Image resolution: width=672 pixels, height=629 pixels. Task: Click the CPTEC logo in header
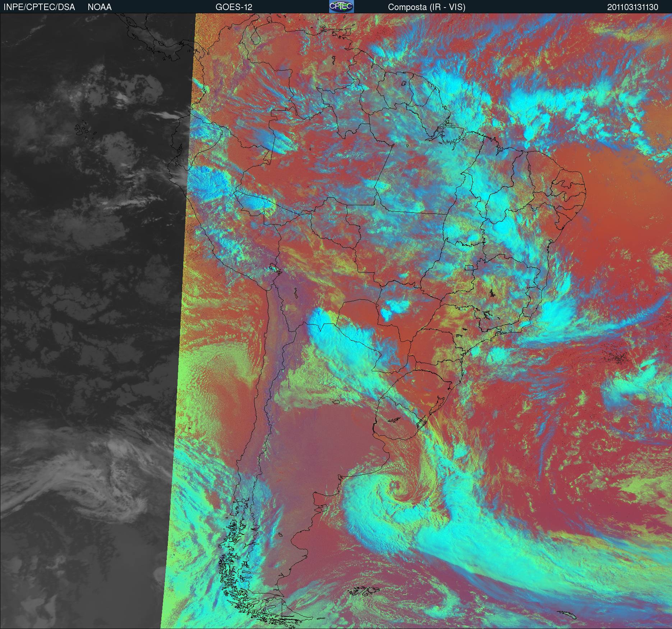click(x=341, y=6)
